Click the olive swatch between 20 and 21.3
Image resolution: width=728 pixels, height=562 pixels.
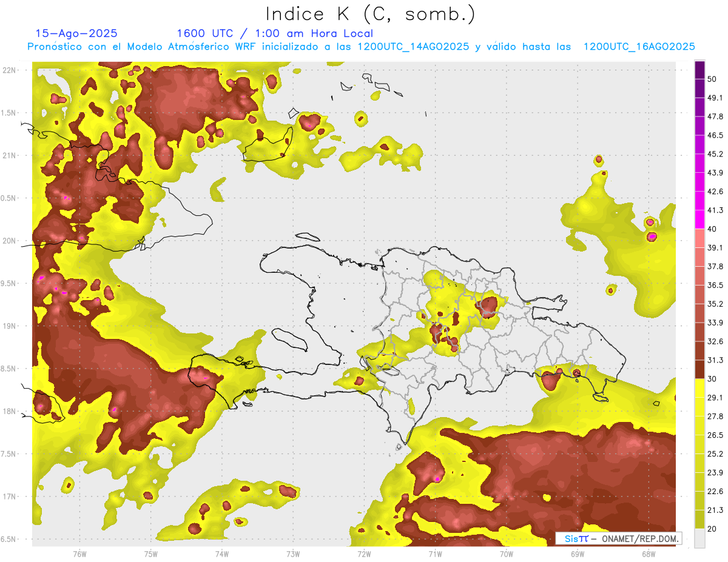699,520
